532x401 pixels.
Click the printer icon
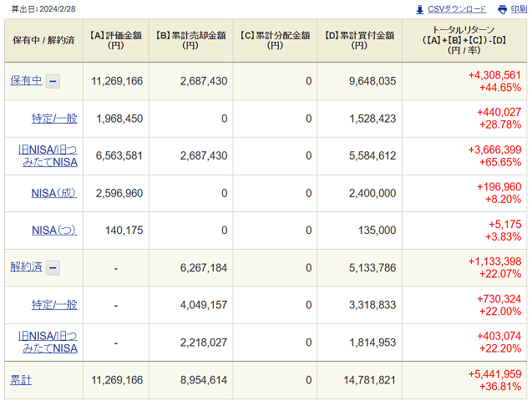point(503,9)
